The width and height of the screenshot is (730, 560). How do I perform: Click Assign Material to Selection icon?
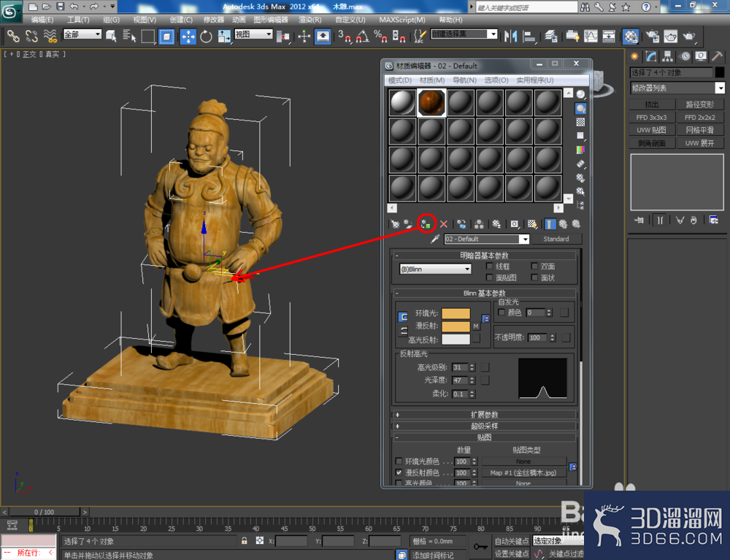[425, 224]
